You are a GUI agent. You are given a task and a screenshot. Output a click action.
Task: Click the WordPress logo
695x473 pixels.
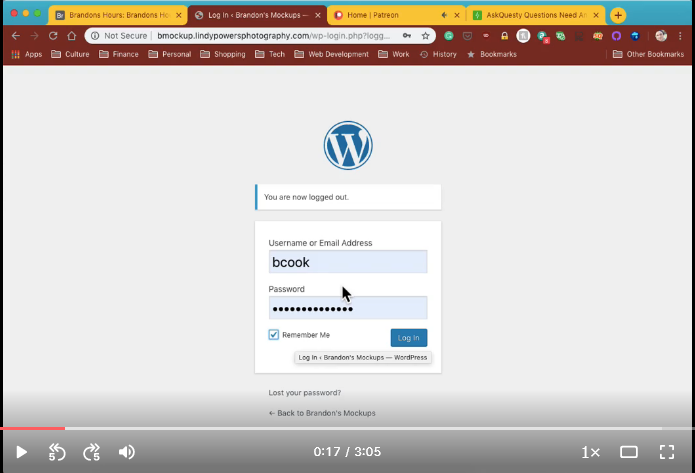point(348,145)
